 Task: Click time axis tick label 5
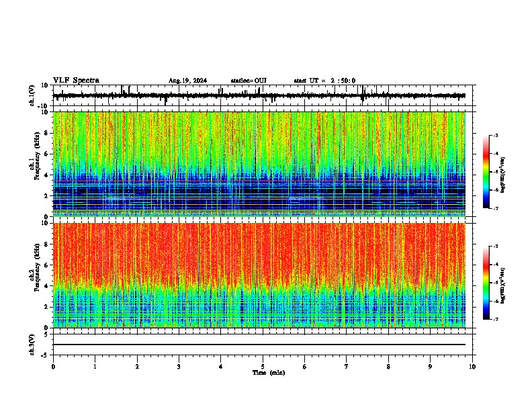263,367
